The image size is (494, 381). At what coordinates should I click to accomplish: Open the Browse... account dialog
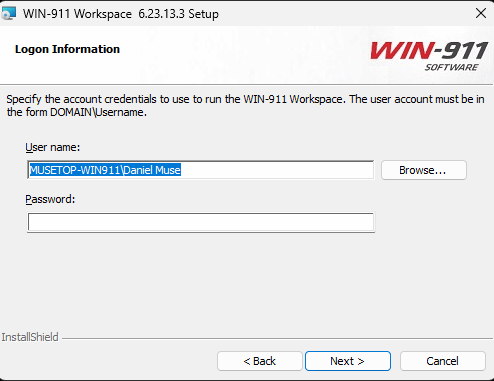[424, 170]
